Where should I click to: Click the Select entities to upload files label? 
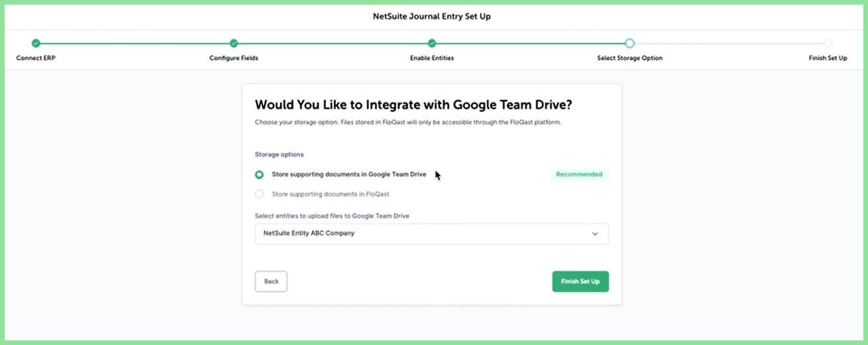click(332, 216)
